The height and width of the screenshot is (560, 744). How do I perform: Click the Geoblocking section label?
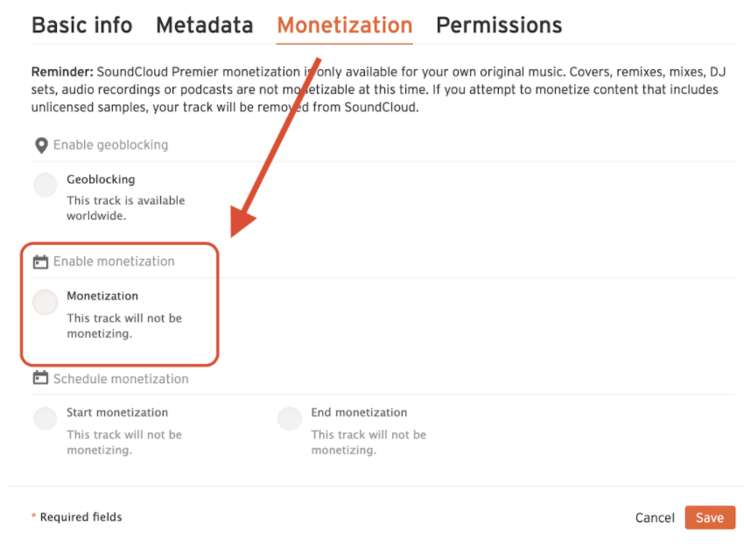101,178
